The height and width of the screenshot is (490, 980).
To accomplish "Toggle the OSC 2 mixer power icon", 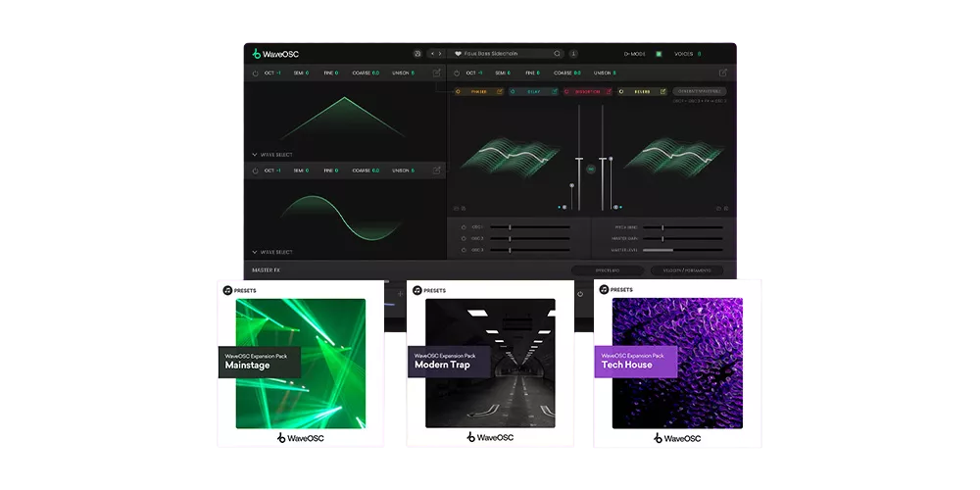I will (x=464, y=239).
